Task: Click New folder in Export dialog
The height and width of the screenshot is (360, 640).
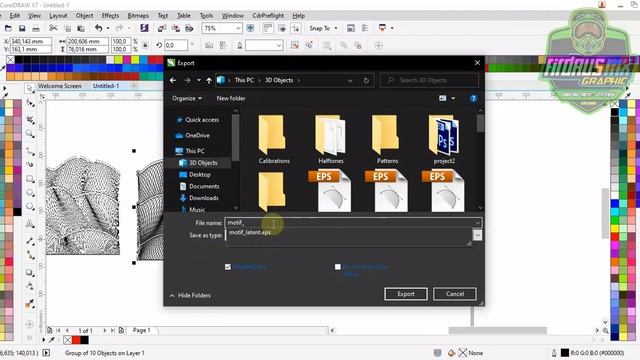Action: click(231, 98)
